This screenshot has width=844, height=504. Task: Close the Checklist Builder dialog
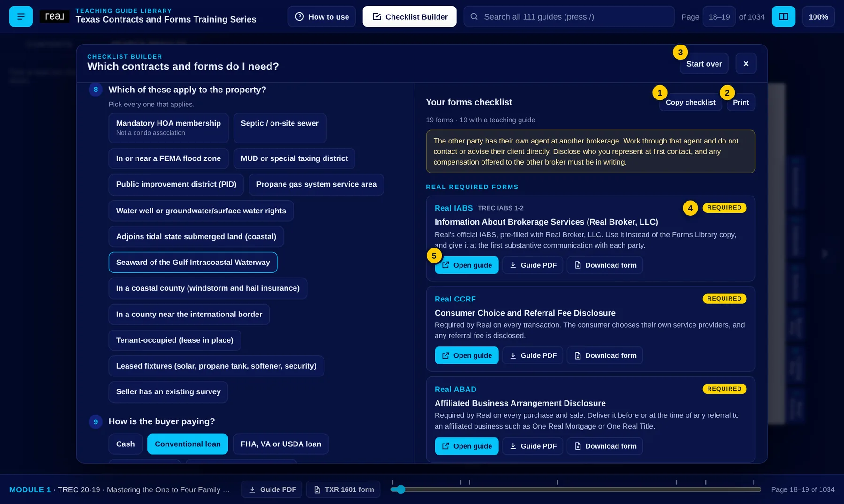tap(746, 64)
